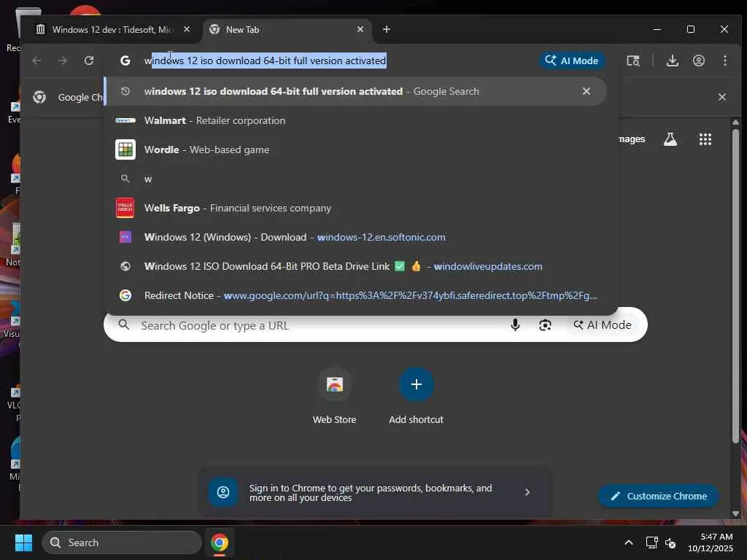
Task: Click the browser back arrow
Action: click(36, 61)
